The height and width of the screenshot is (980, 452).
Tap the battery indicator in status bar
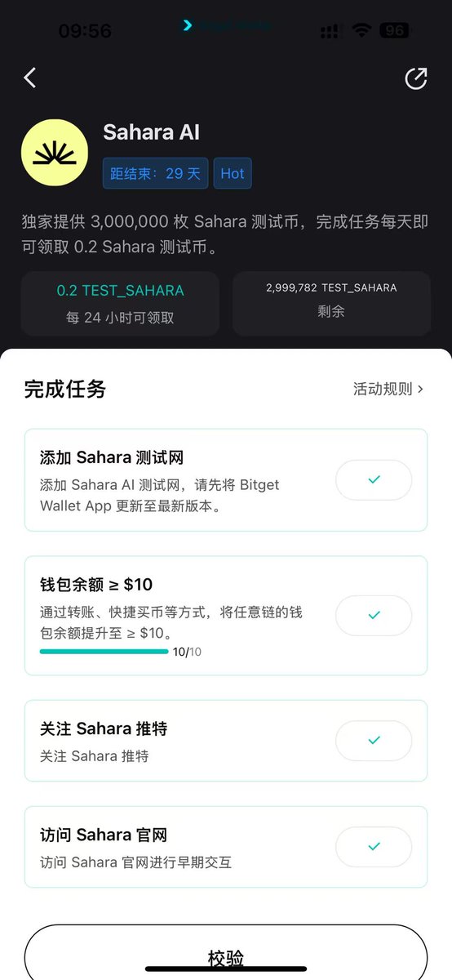click(394, 31)
